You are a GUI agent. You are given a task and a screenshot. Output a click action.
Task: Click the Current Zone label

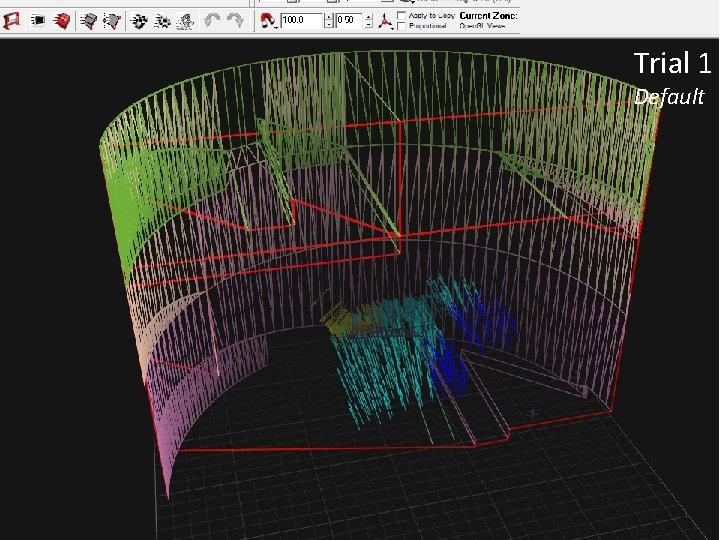coord(488,16)
